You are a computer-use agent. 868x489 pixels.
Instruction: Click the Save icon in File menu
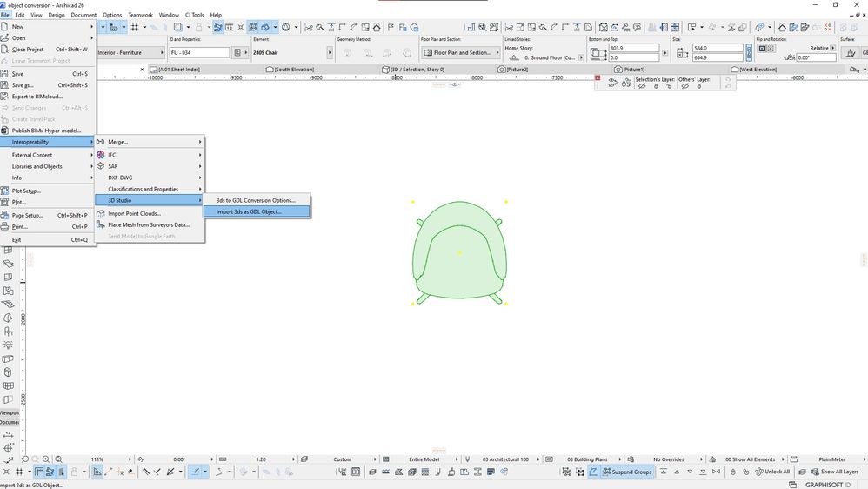[5, 74]
